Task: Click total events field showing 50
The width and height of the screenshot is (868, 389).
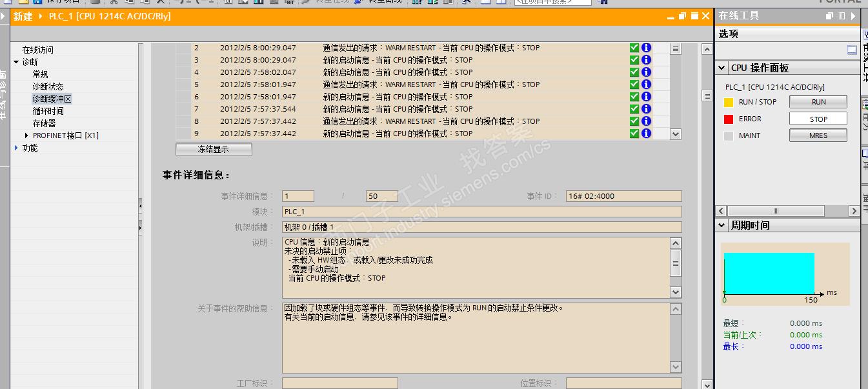Action: coord(381,196)
